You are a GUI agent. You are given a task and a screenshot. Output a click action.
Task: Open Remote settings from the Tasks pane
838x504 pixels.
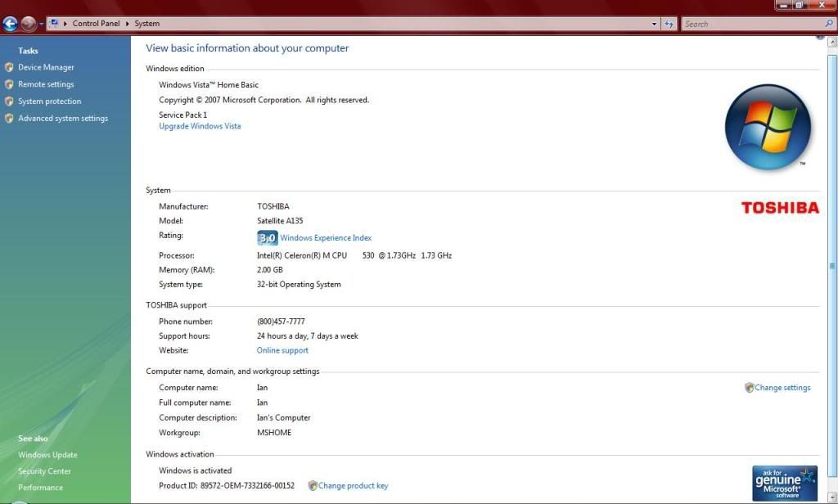[x=46, y=84]
